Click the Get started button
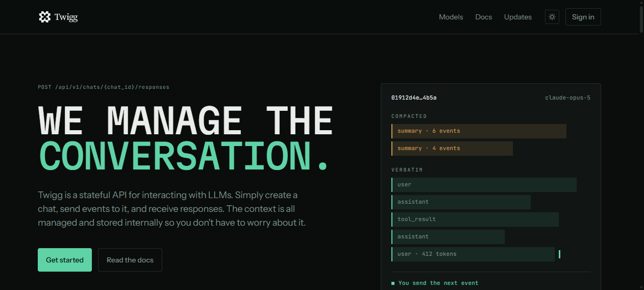Image resolution: width=644 pixels, height=290 pixels. (x=65, y=260)
